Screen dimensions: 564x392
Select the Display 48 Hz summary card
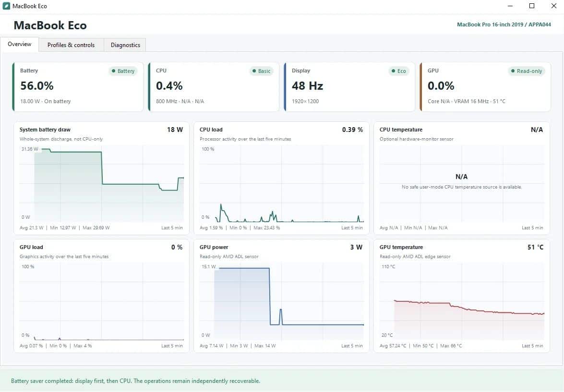point(349,87)
